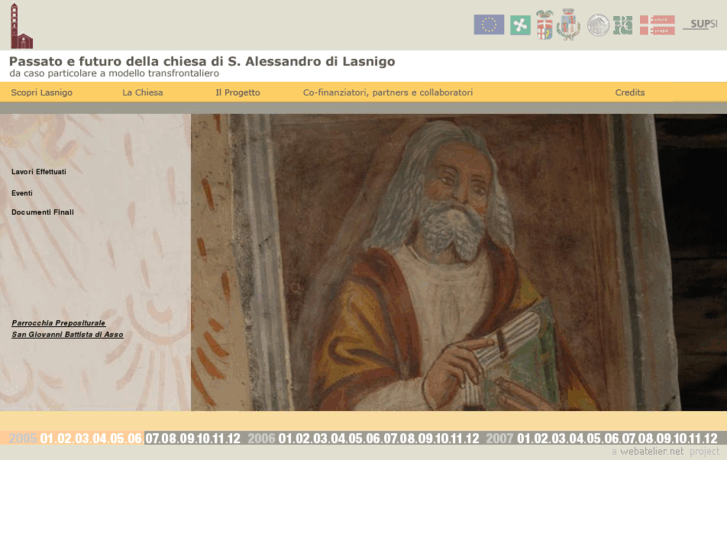This screenshot has height=545, width=727.
Task: Select month 12 of 2007 in timeline
Action: pos(711,438)
